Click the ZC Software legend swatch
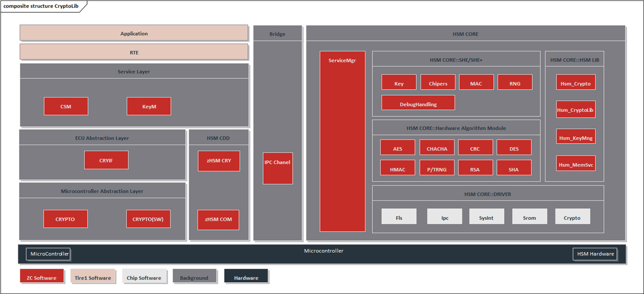Screen dimensions: 644x294 [x=41, y=277]
